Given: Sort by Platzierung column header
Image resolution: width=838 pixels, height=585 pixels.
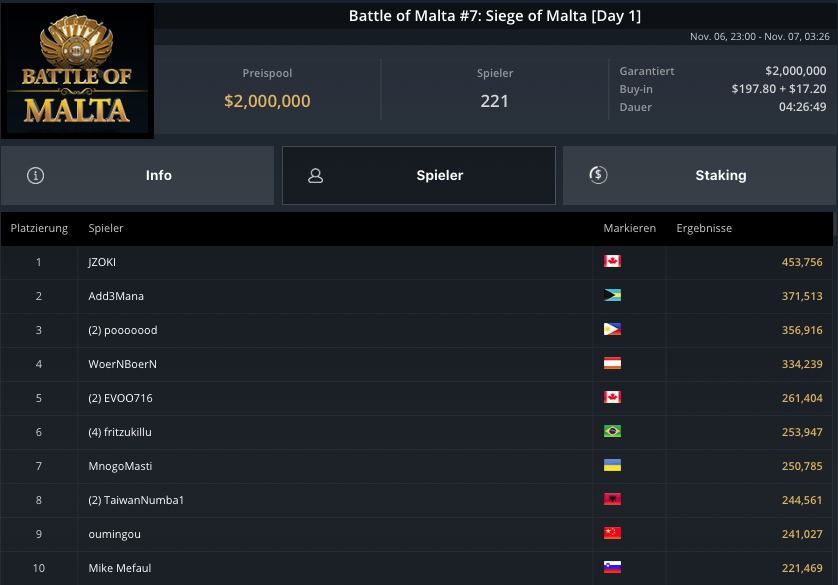Looking at the screenshot, I should point(39,228).
